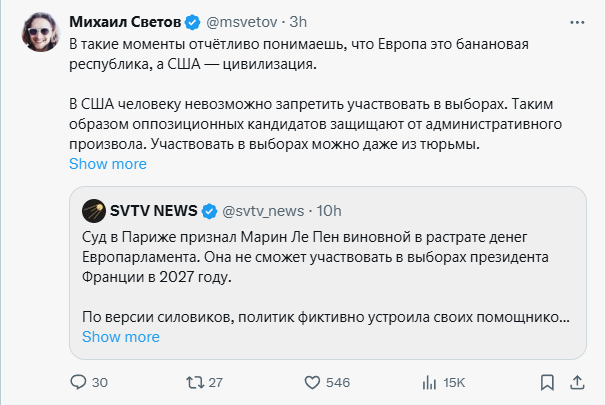This screenshot has height=405, width=605.
Task: Expand the quoted SVTV NEWS tweet text
Action: click(x=120, y=336)
